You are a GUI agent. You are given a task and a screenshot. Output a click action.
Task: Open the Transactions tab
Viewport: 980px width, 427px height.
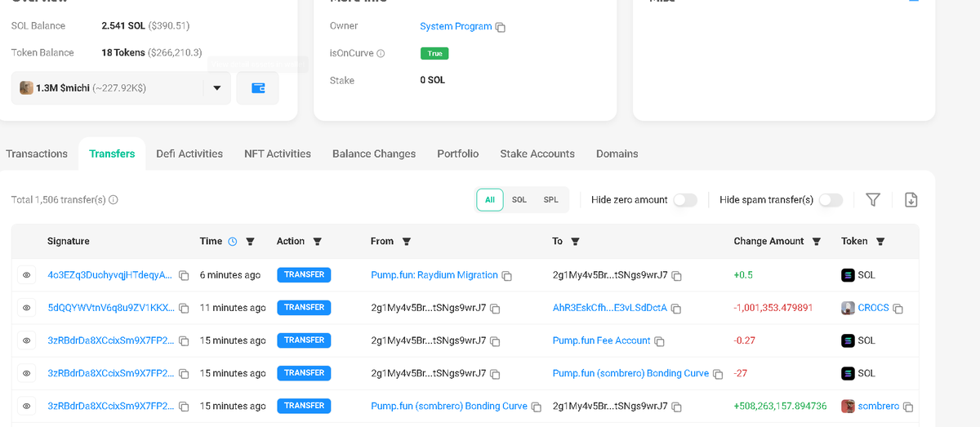click(x=37, y=153)
